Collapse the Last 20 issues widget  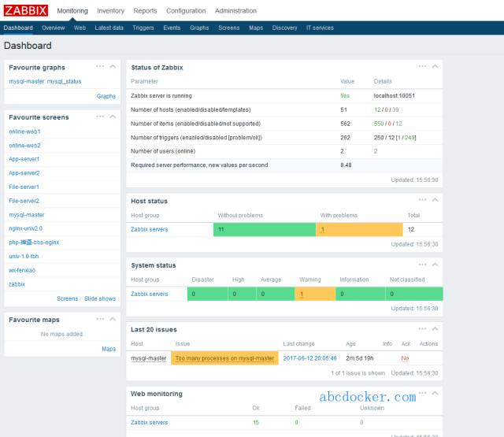click(435, 328)
